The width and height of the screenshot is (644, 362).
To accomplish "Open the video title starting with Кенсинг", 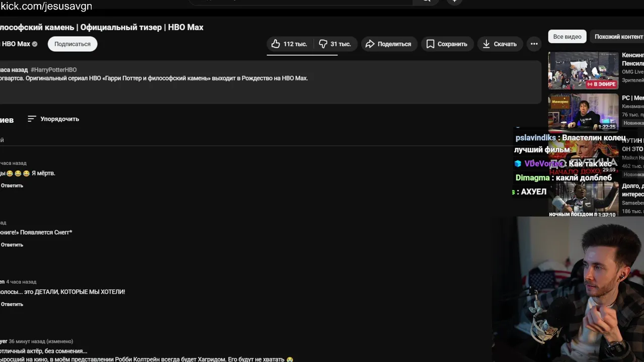I will tap(633, 59).
